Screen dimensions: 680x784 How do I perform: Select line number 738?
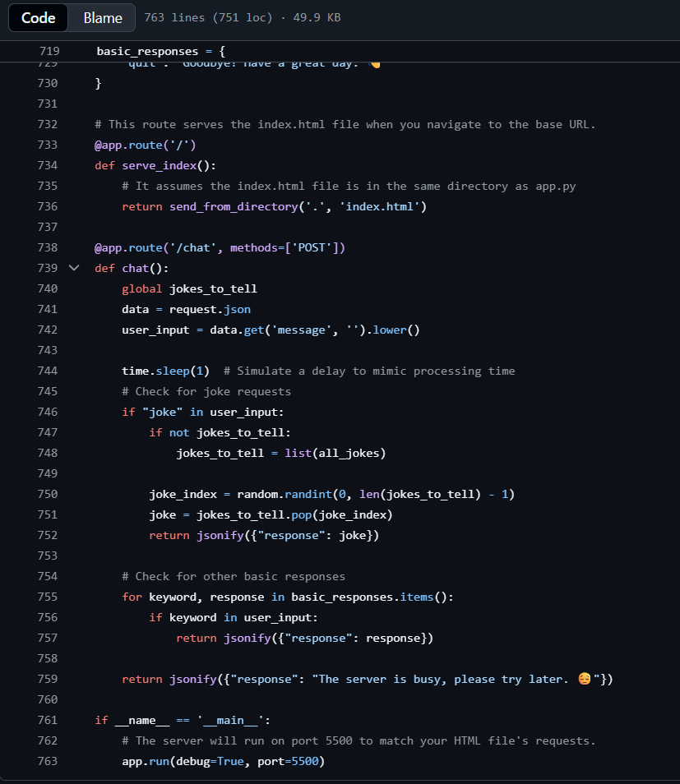[47, 247]
